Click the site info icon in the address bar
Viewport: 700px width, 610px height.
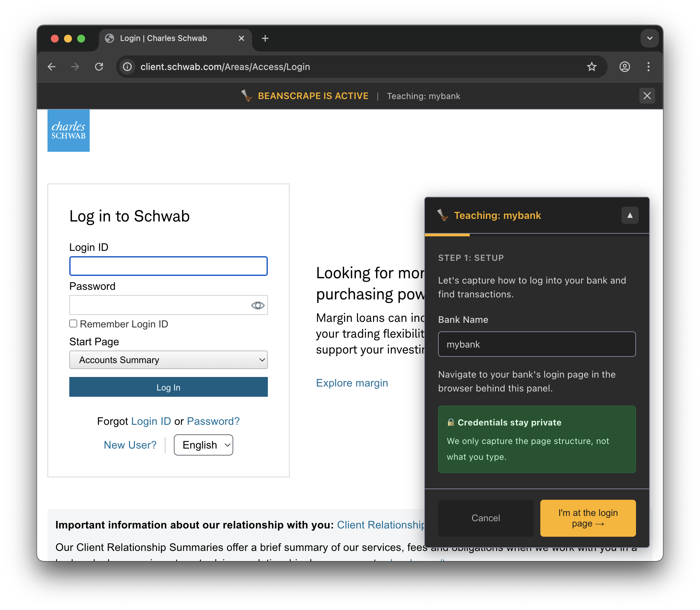coord(127,67)
